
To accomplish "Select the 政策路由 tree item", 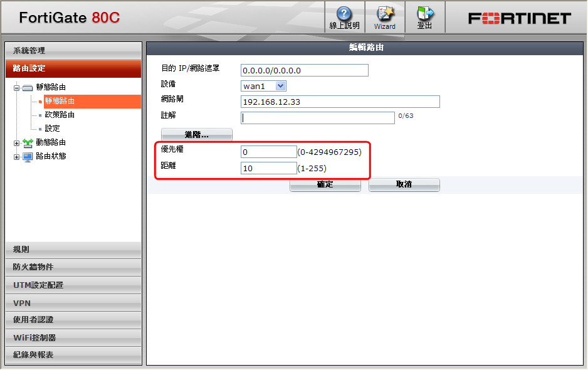I will (x=60, y=115).
